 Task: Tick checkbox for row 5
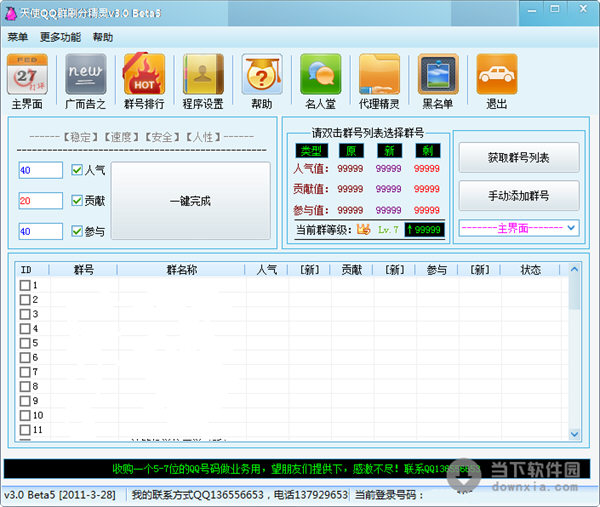point(25,343)
